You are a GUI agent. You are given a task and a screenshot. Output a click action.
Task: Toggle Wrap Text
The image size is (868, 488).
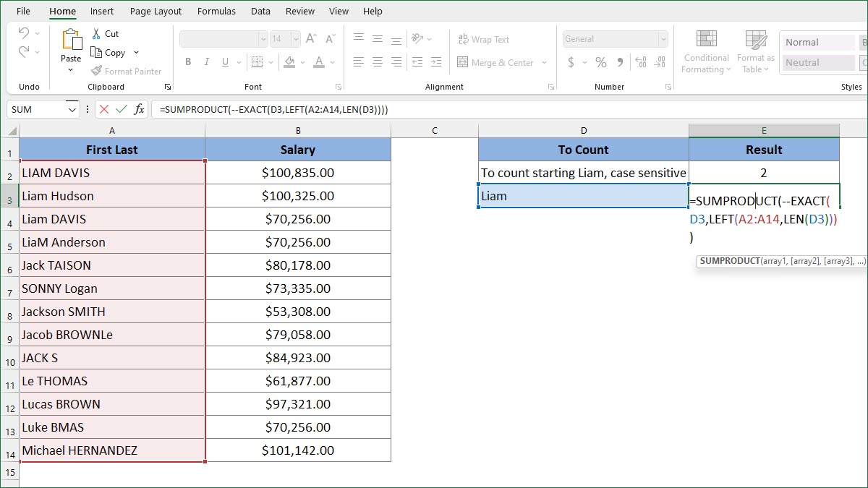click(485, 39)
